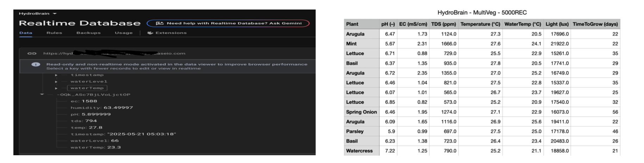The height and width of the screenshot is (163, 644).
Task: Click the Watercress row label
Action: pyautogui.click(x=359, y=151)
